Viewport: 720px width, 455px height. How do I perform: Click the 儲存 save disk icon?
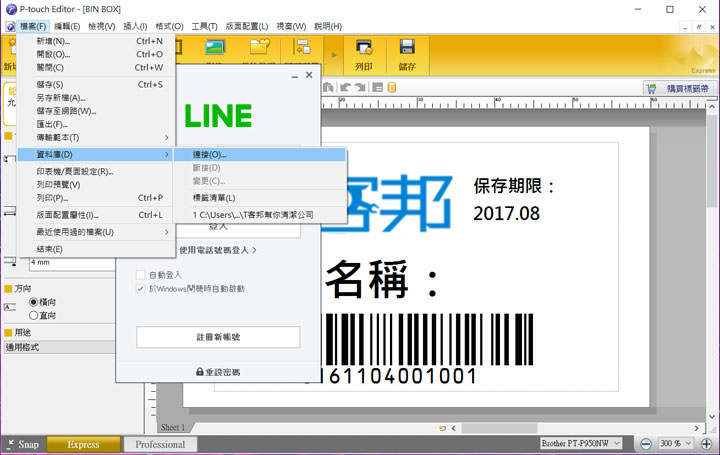click(x=407, y=47)
